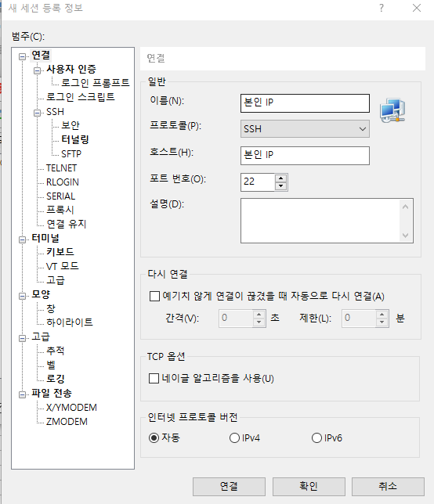Open the 프로토콜 SSH dropdown
The image size is (434, 504).
[305, 129]
